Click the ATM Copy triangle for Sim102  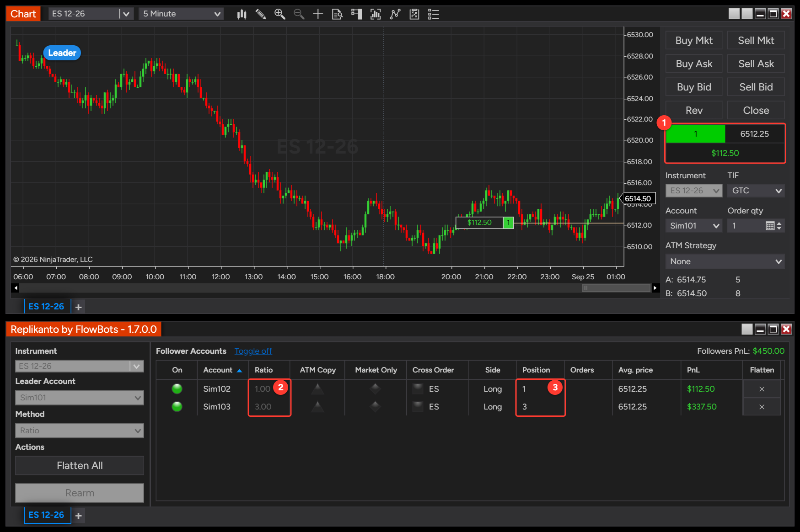(317, 389)
